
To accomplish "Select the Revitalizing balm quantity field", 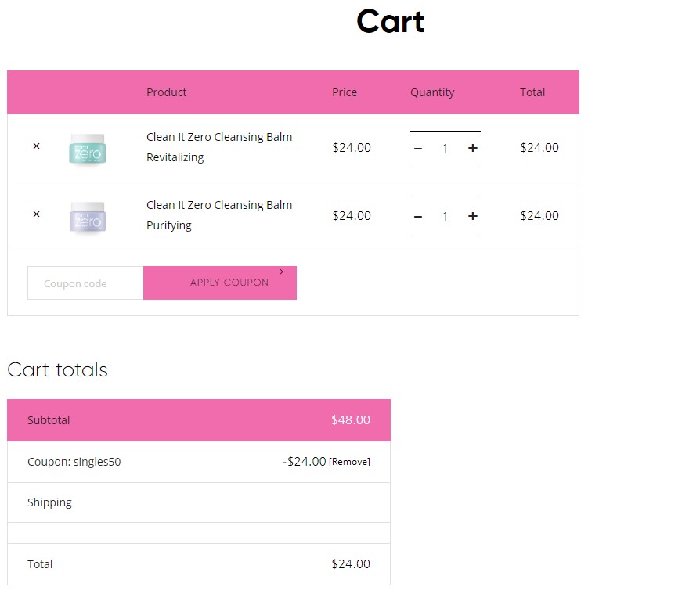I will click(445, 148).
